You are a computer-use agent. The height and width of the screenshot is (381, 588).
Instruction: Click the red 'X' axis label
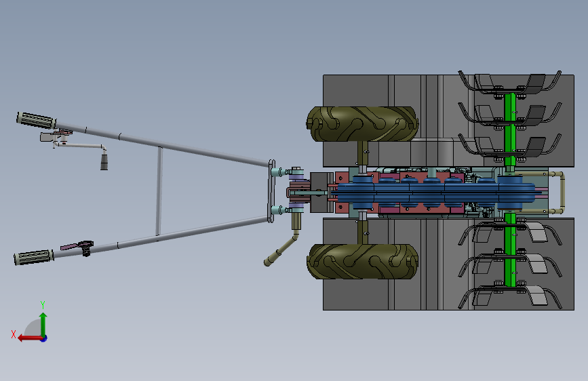pos(14,334)
